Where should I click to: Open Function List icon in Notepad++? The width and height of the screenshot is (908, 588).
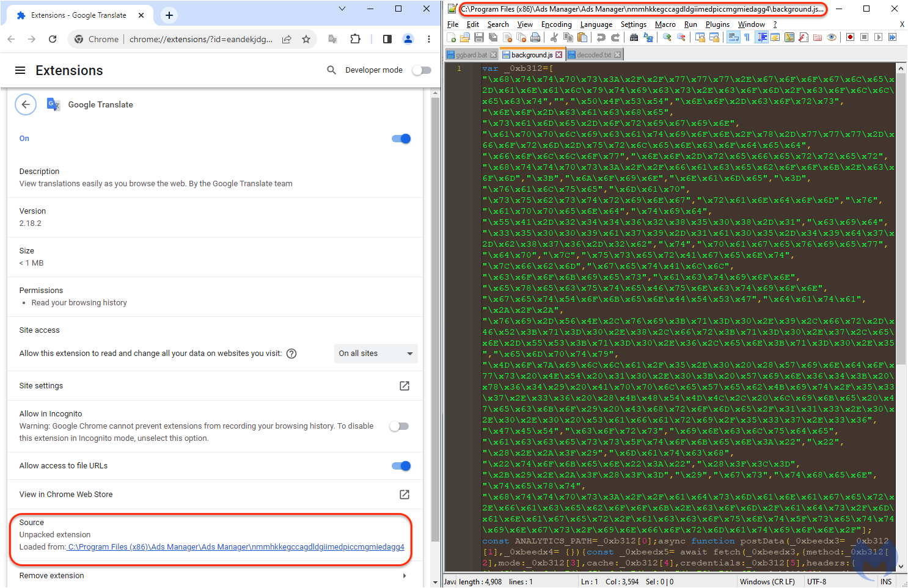pos(804,37)
